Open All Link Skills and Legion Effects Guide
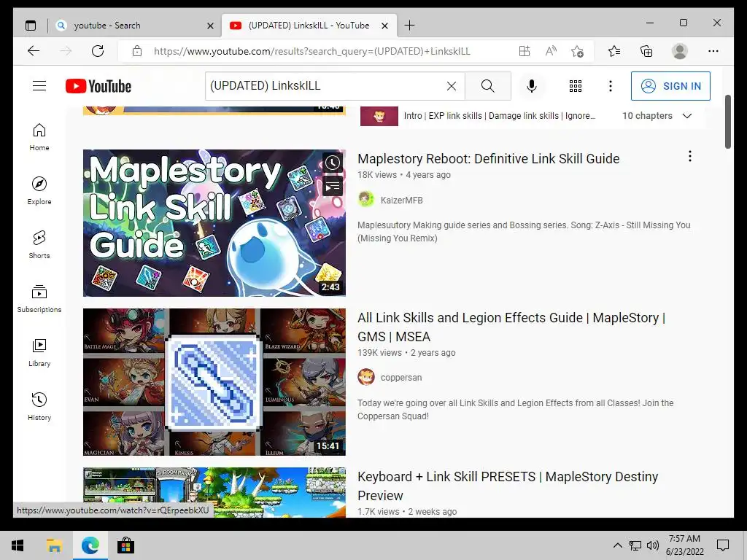The image size is (747, 560). pyautogui.click(x=511, y=327)
